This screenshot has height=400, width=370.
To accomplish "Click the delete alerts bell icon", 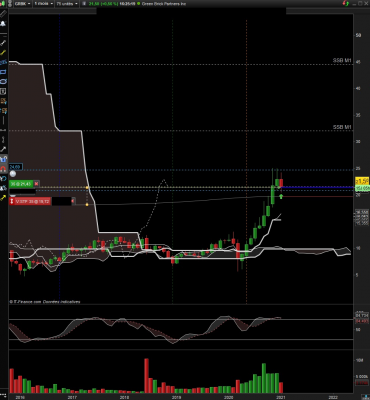I will point(3,188).
